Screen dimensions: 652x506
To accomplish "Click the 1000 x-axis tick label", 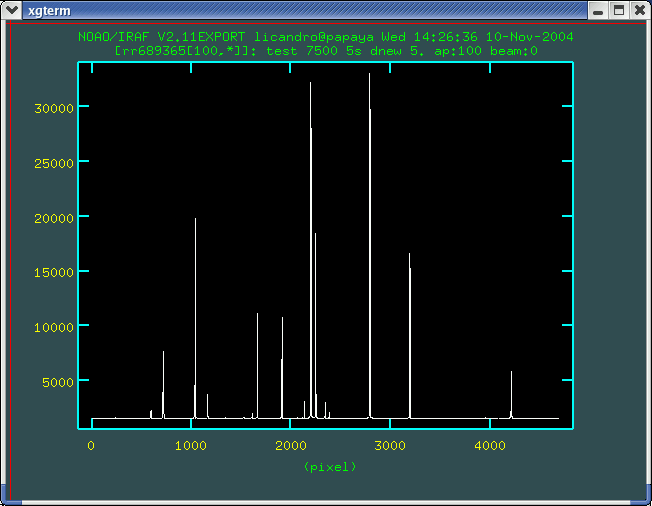I will tap(191, 447).
